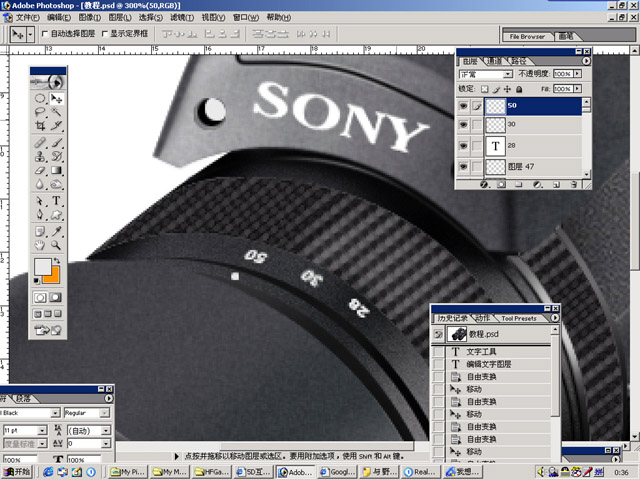This screenshot has width=640, height=480.
Task: Select the Hand tool
Action: (40, 245)
